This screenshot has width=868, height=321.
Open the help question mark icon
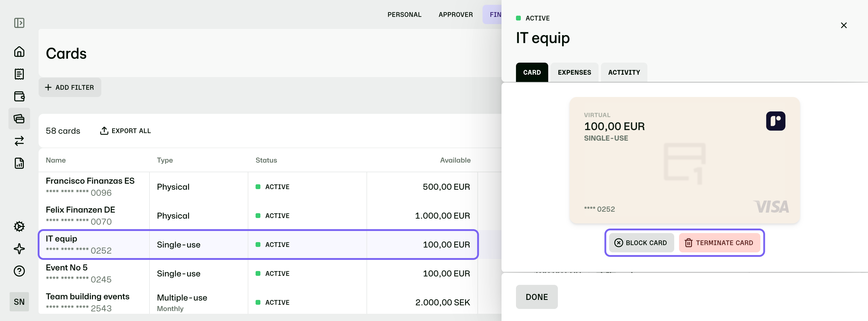click(x=19, y=271)
